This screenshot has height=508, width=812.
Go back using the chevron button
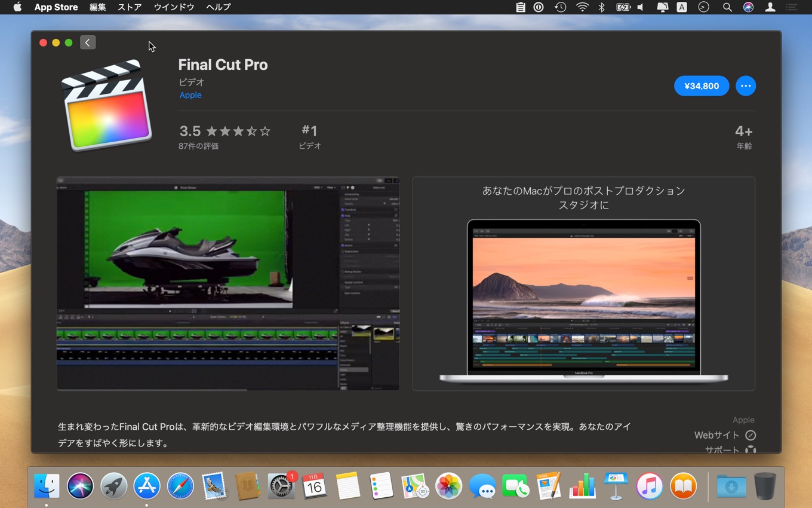[x=88, y=42]
